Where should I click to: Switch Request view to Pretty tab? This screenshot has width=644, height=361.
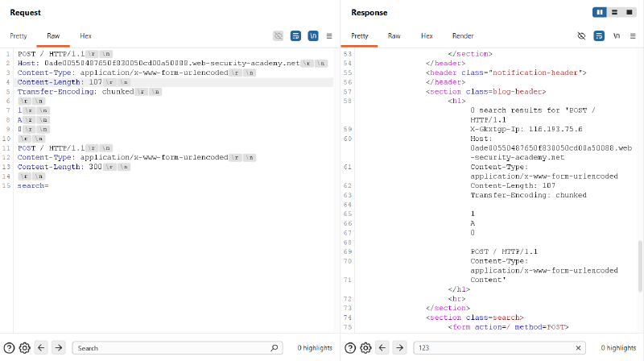[19, 36]
